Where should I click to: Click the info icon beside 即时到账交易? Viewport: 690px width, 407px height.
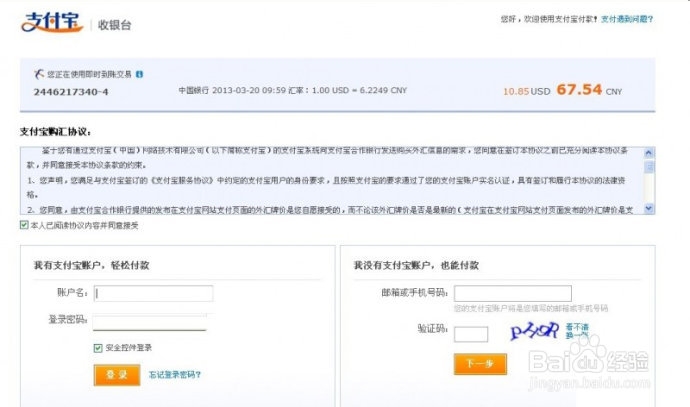pyautogui.click(x=139, y=74)
